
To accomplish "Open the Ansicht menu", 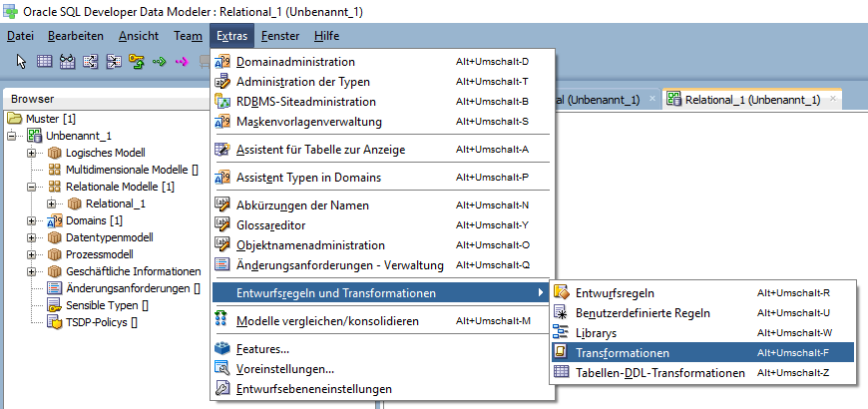I will click(x=139, y=36).
